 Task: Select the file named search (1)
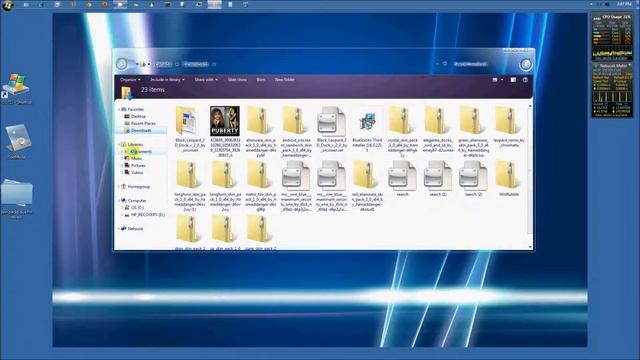tap(438, 176)
